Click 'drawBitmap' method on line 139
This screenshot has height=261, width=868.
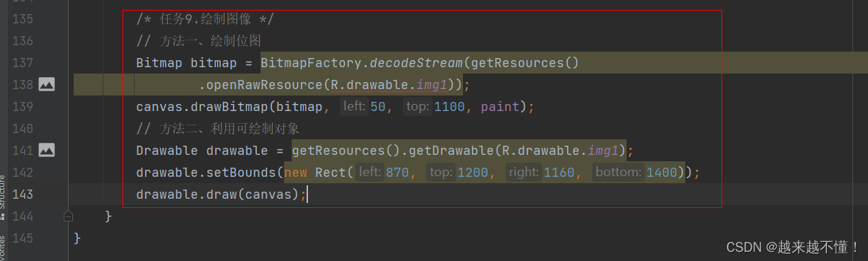[x=230, y=107]
